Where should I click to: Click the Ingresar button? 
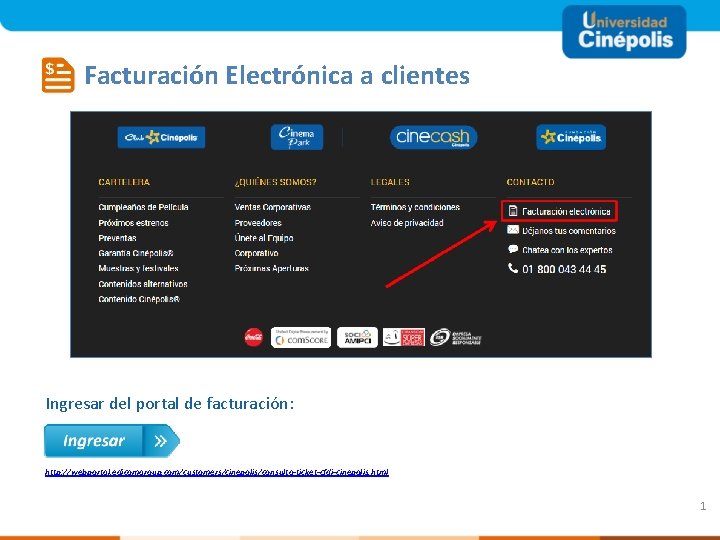pyautogui.click(x=112, y=441)
